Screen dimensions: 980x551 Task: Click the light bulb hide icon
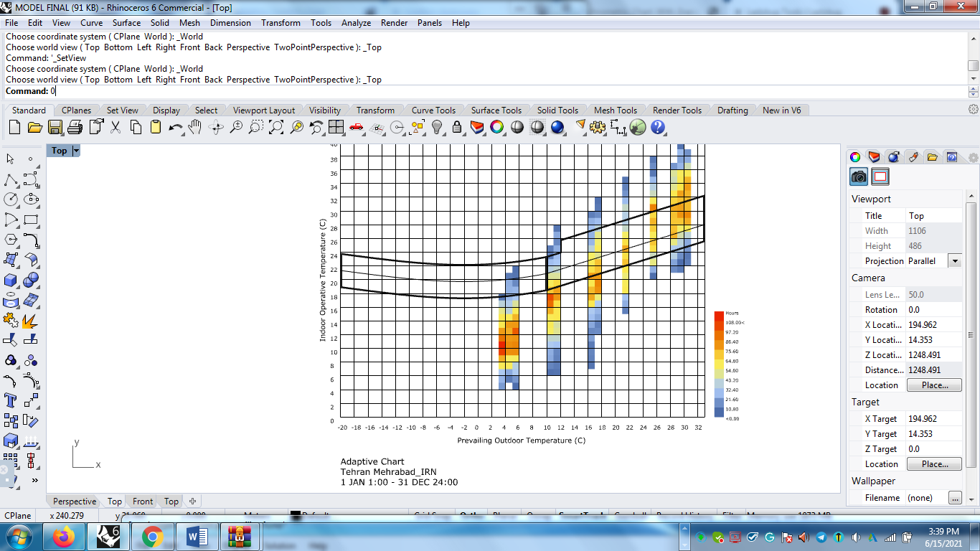[437, 128]
